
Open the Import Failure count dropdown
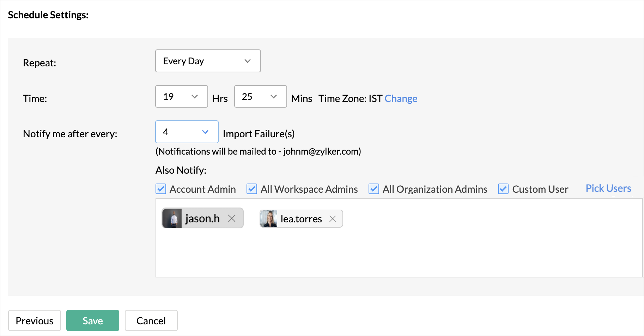coord(187,132)
